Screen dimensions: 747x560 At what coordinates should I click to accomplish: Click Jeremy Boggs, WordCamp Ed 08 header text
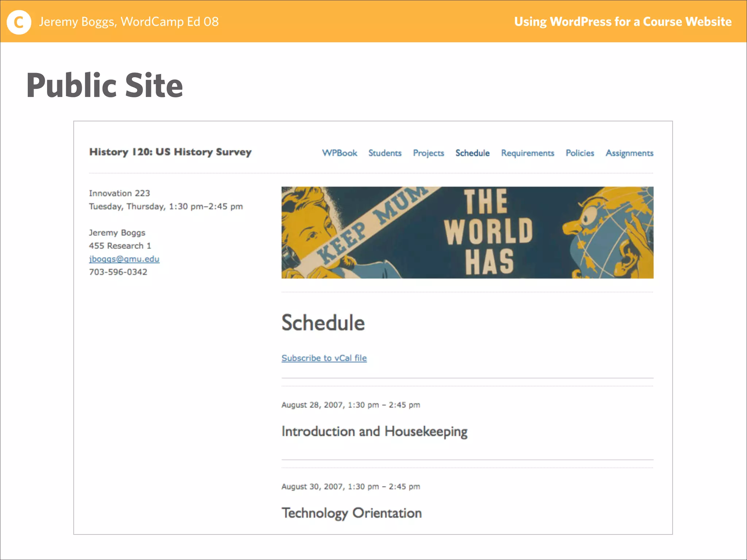coord(129,22)
